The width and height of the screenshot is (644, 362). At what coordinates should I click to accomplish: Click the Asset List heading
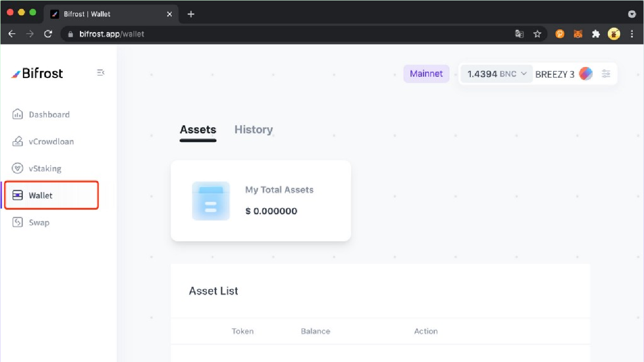[x=214, y=291]
